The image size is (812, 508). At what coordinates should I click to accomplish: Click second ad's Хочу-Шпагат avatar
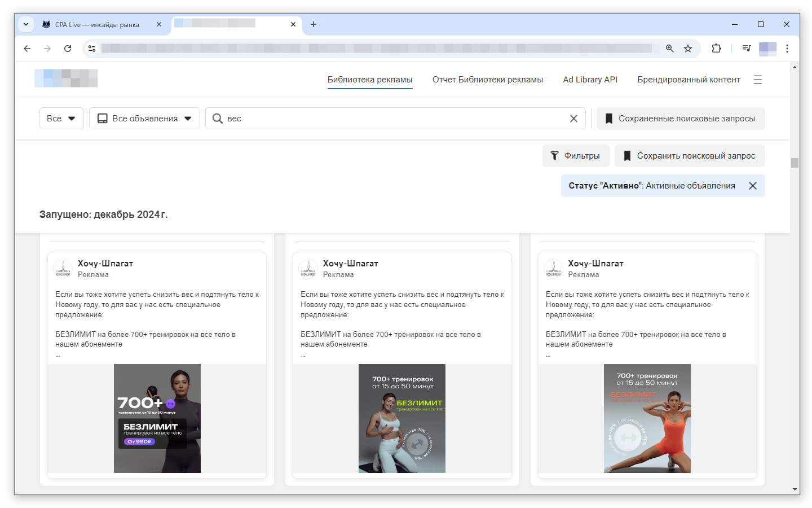pos(308,269)
